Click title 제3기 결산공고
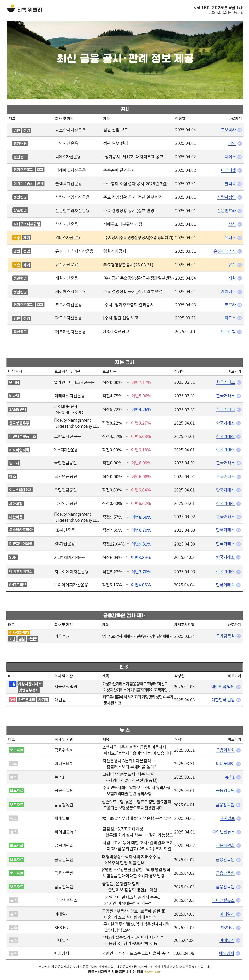 116,332
